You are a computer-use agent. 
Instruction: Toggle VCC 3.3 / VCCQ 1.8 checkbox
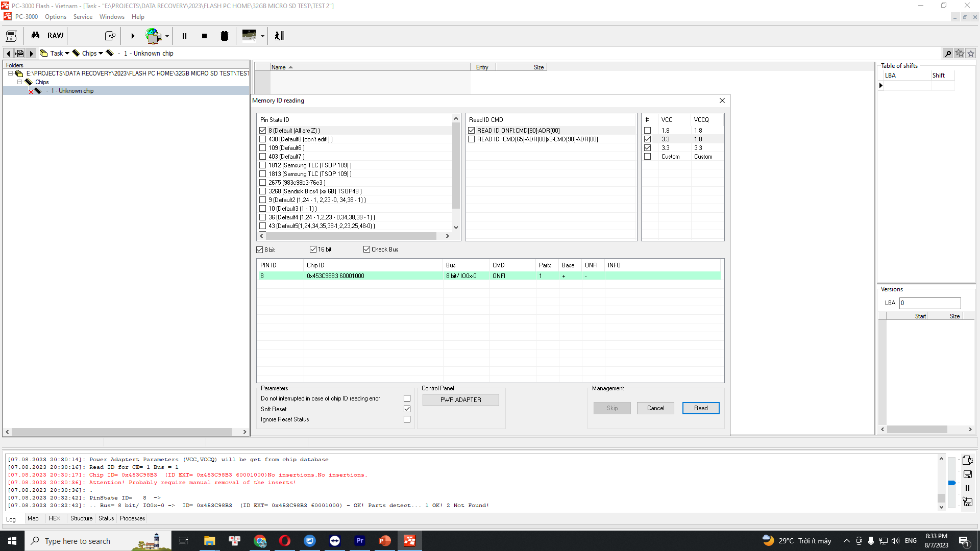click(647, 139)
